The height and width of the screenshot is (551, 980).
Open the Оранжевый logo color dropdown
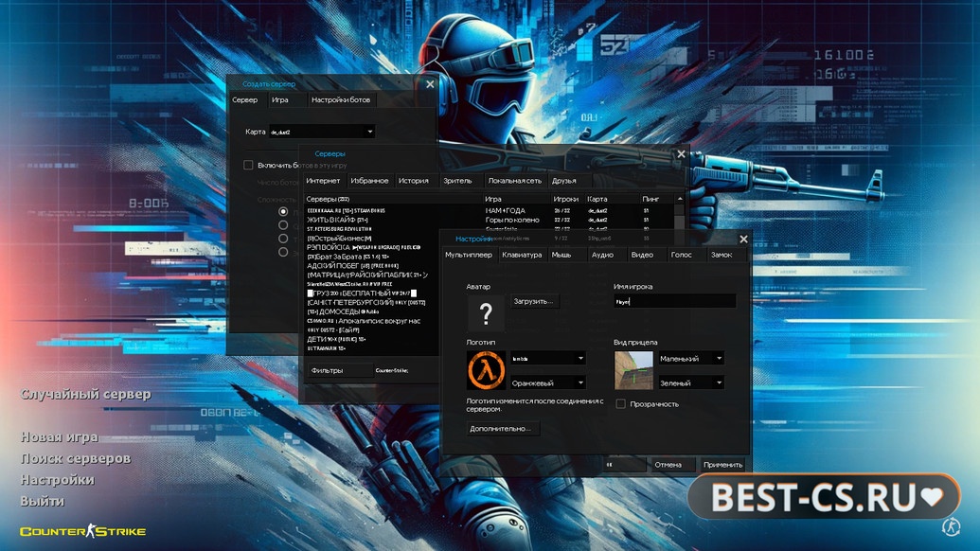[548, 382]
